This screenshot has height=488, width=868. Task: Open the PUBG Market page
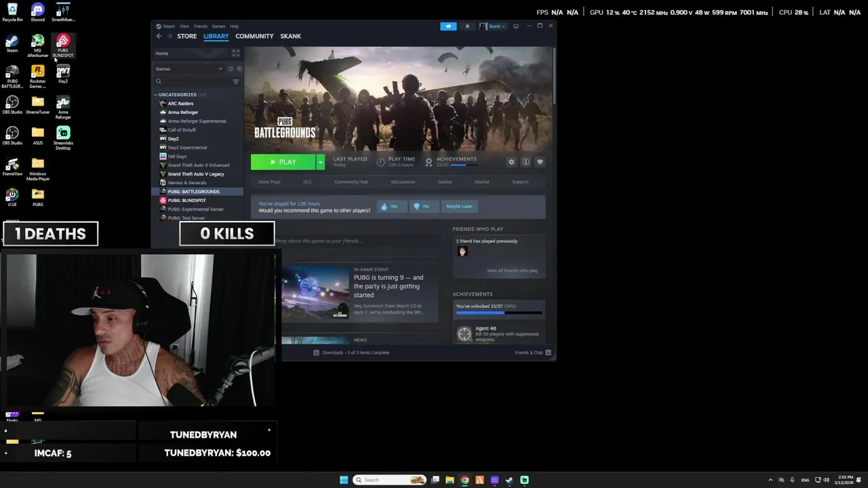tap(482, 182)
